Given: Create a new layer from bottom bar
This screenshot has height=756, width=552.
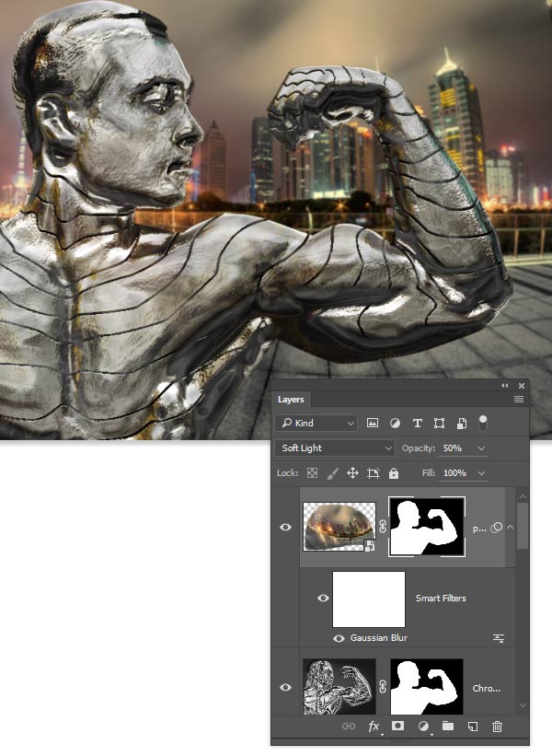Looking at the screenshot, I should (x=472, y=727).
